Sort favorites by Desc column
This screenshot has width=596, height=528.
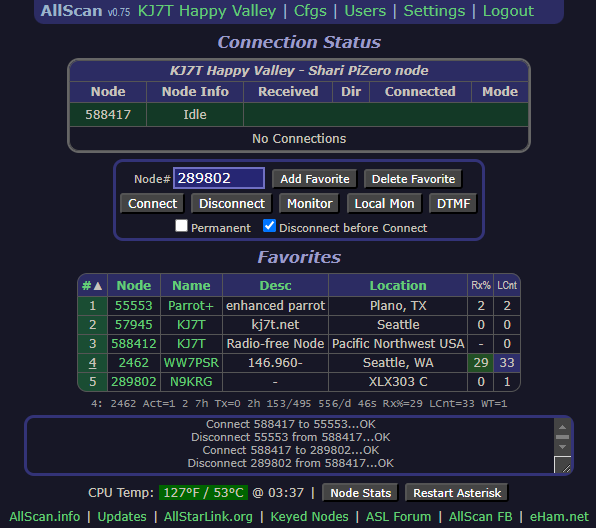tap(275, 285)
